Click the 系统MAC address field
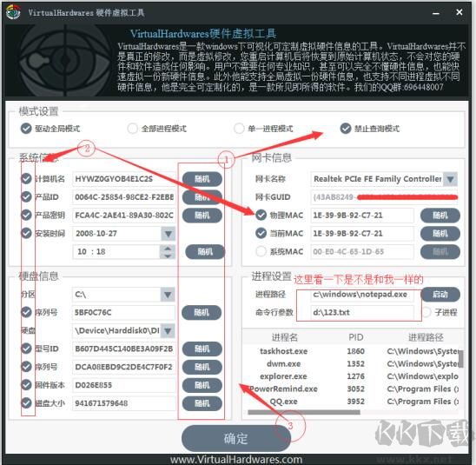476x465 pixels. click(x=362, y=251)
